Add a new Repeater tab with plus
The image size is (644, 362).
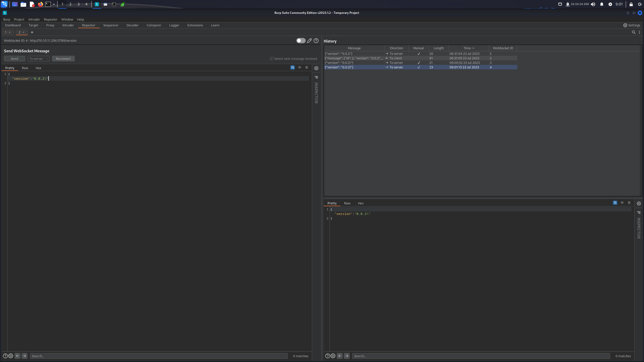[x=32, y=32]
